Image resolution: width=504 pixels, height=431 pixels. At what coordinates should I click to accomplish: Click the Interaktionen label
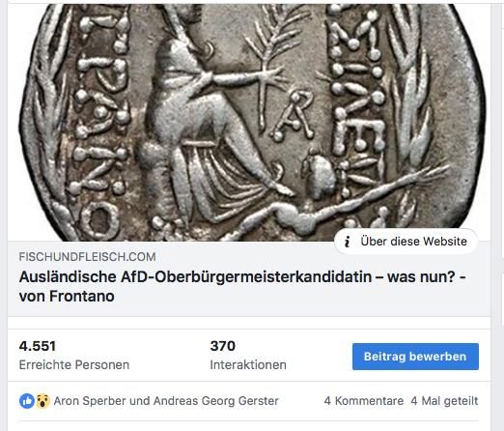coord(248,365)
